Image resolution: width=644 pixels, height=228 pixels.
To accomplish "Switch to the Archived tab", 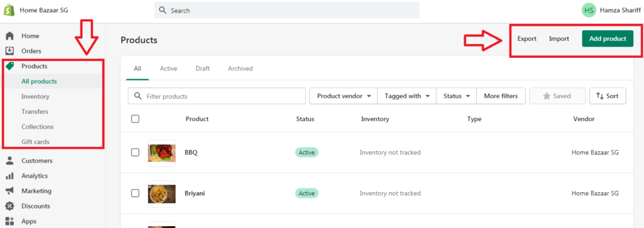I will point(240,68).
